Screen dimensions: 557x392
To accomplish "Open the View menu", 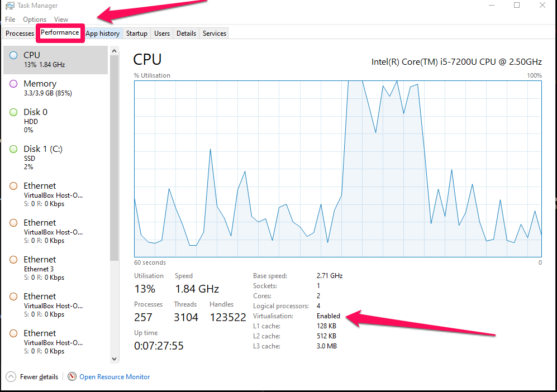I will pyautogui.click(x=61, y=19).
